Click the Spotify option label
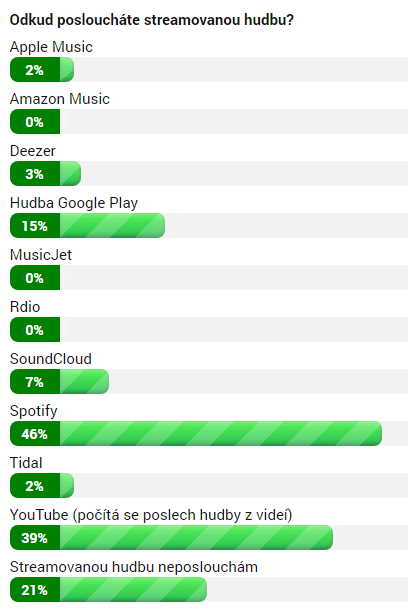Viewport: 408px width, 615px height. 33,411
